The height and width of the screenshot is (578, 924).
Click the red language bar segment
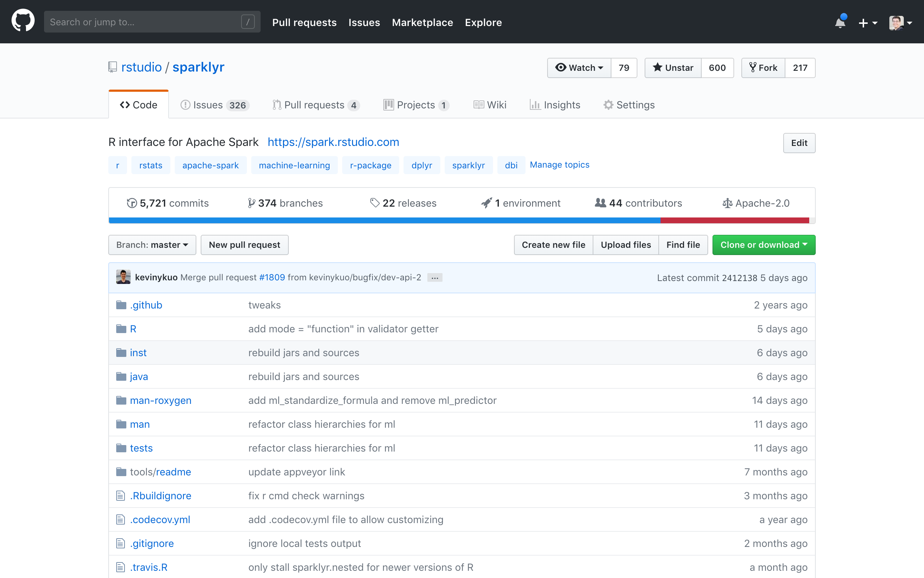735,220
